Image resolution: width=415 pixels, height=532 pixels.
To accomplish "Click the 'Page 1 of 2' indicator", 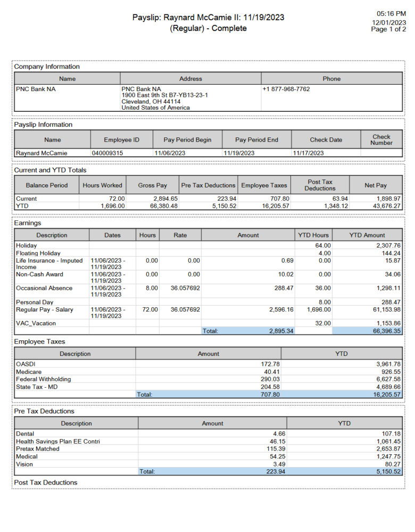I will 388,29.
